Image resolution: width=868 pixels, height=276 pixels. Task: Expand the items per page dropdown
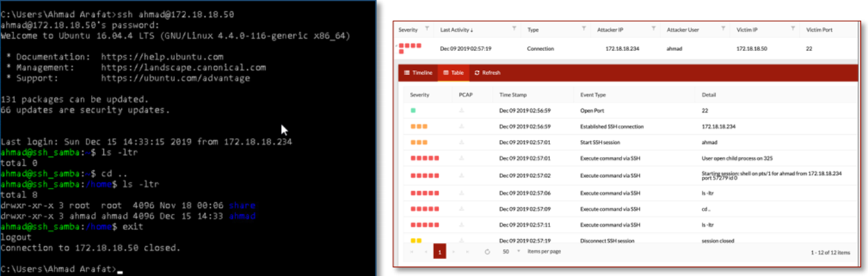(x=518, y=251)
